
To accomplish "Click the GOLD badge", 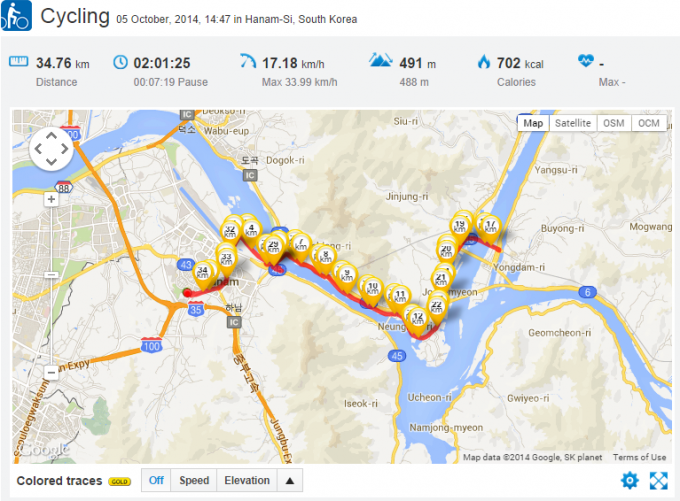I will point(120,481).
